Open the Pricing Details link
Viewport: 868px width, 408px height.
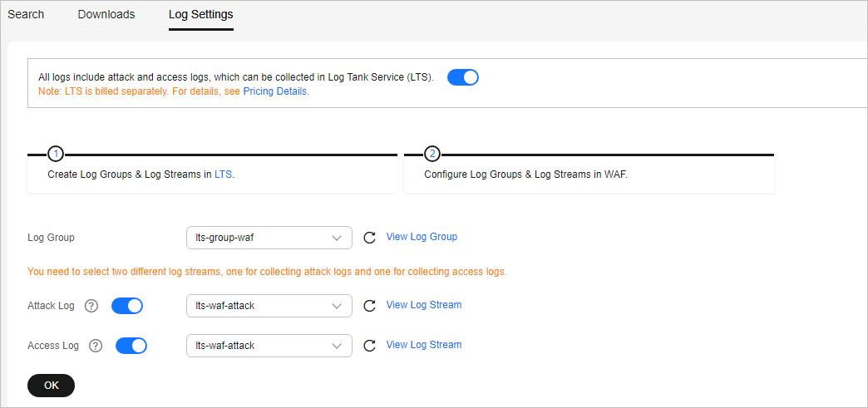click(276, 91)
